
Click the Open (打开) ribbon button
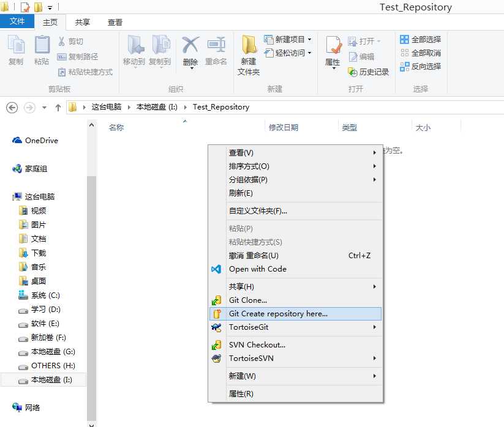click(364, 41)
